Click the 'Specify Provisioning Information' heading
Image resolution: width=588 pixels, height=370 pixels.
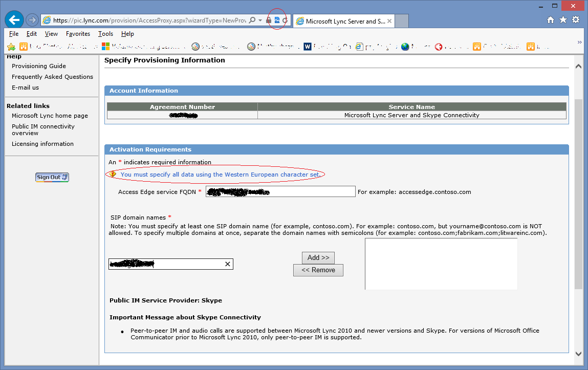pyautogui.click(x=165, y=60)
